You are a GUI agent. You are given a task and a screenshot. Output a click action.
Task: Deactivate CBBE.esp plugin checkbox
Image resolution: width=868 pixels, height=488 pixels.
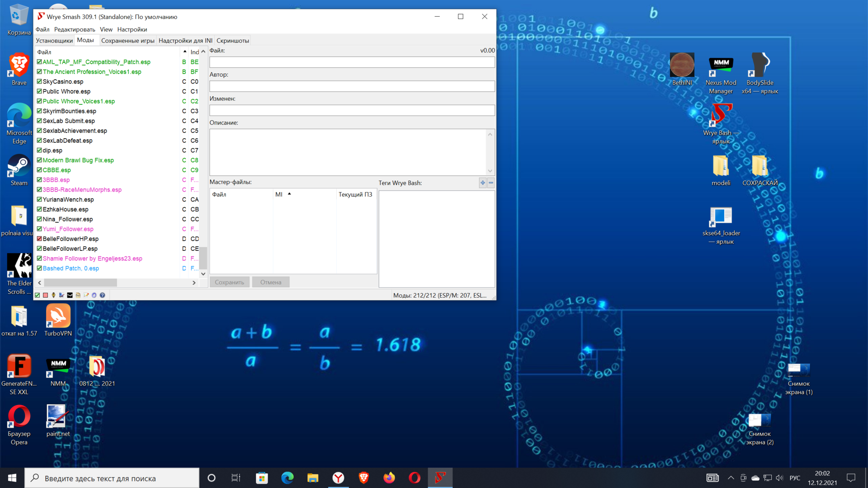[x=39, y=170]
